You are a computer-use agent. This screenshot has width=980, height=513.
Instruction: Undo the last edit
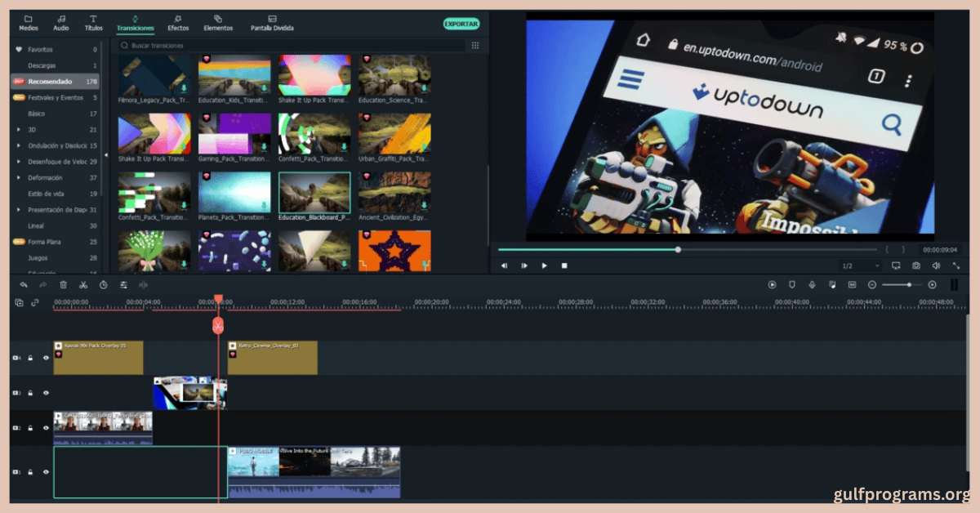pos(24,284)
